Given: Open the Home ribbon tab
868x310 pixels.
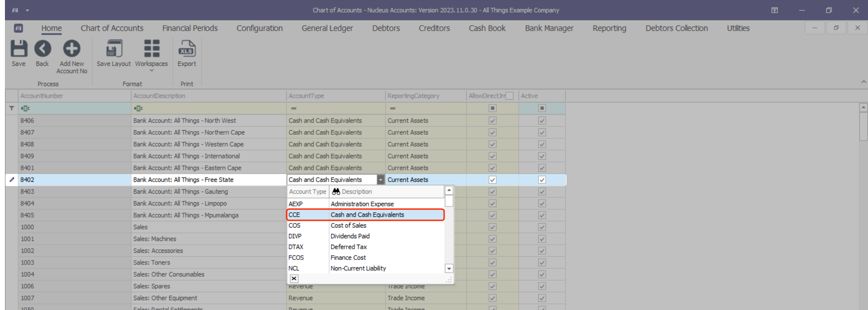Looking at the screenshot, I should coord(52,28).
